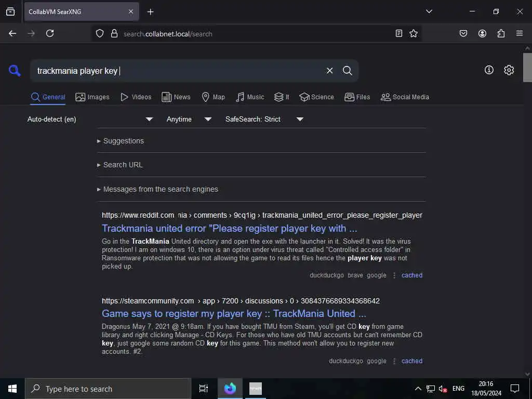Open cached link of the Steam result
Screen dimensions: 532x399
(x=412, y=361)
